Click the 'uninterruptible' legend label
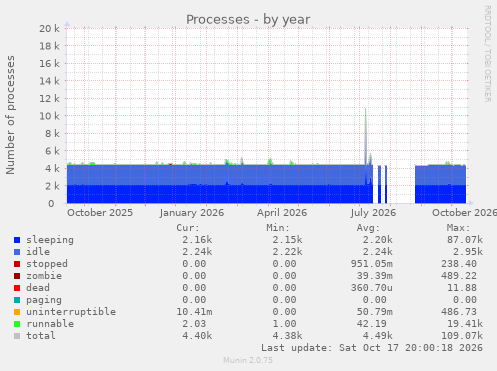 [71, 312]
